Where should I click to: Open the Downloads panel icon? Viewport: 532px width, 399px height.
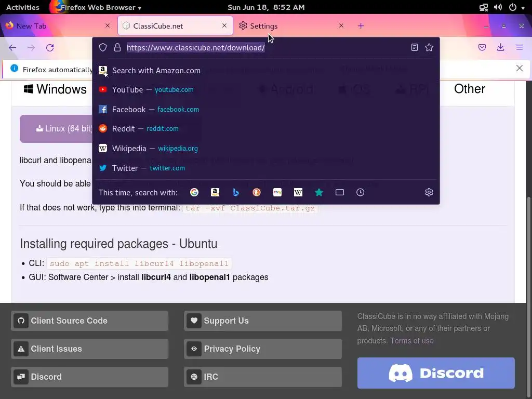(500, 47)
